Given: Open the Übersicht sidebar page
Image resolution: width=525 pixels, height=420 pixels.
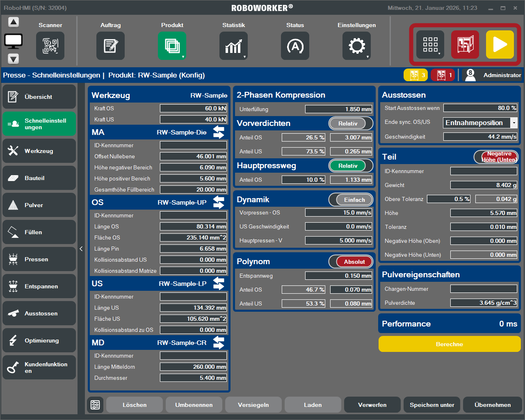Looking at the screenshot, I should 39,97.
